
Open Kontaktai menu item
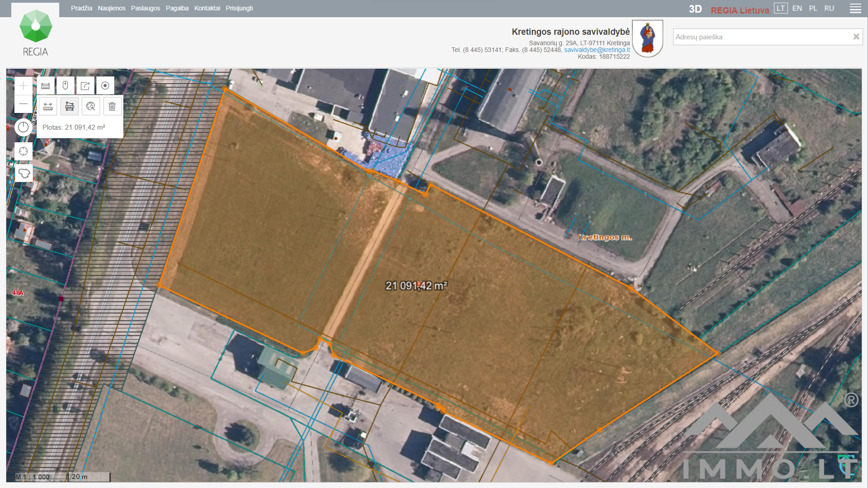(207, 8)
